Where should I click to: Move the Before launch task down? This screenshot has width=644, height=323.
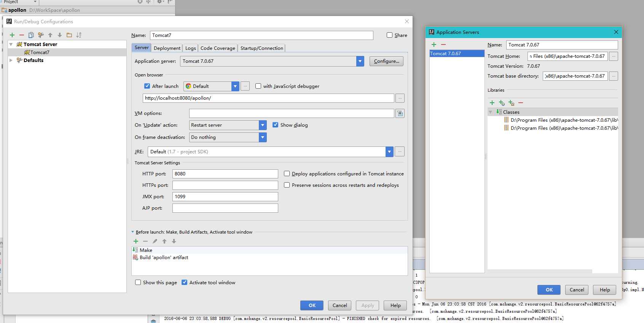pyautogui.click(x=174, y=241)
